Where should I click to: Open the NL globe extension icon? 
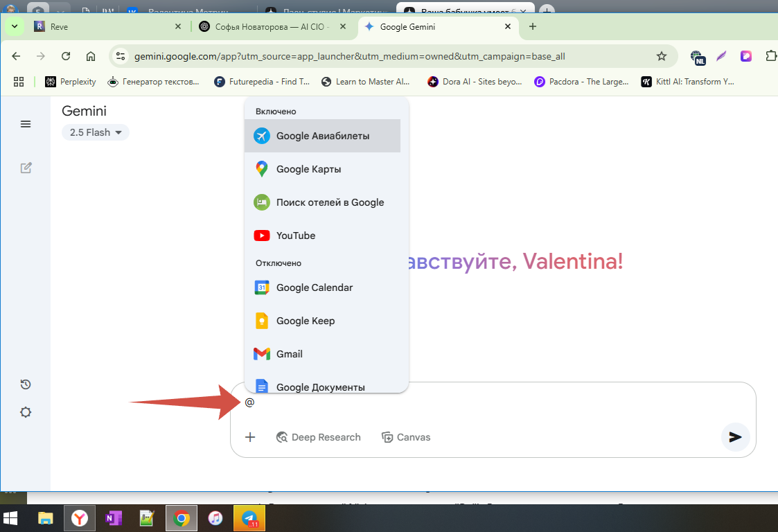point(698,57)
